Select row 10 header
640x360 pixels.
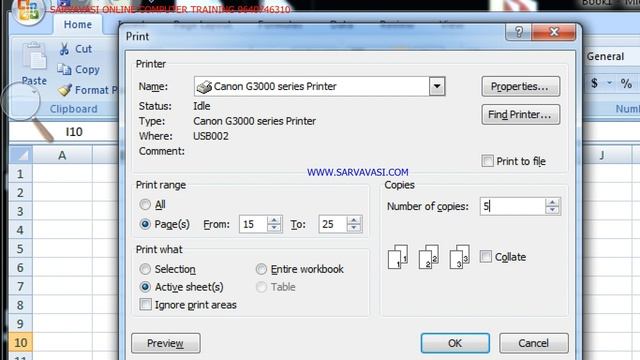tap(20, 342)
